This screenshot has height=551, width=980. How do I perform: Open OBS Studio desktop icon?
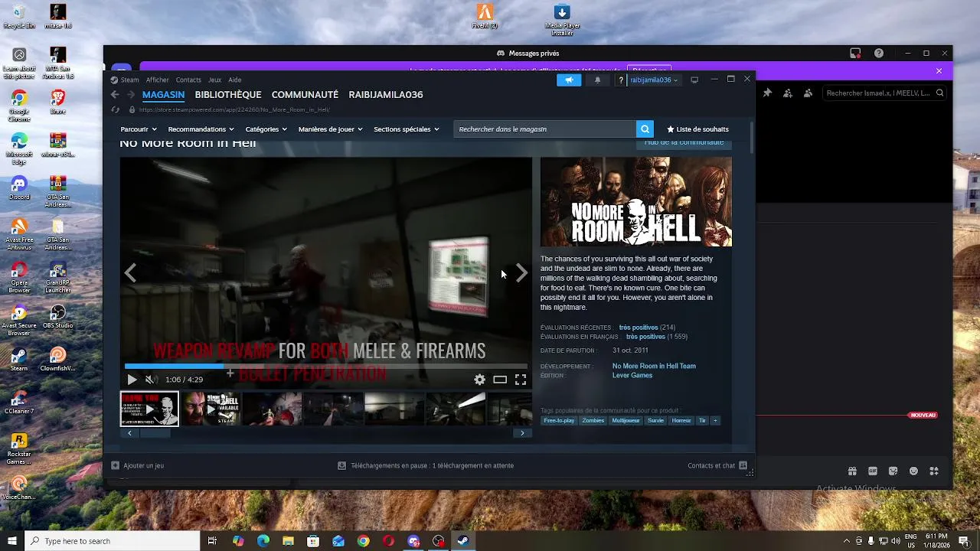[58, 318]
